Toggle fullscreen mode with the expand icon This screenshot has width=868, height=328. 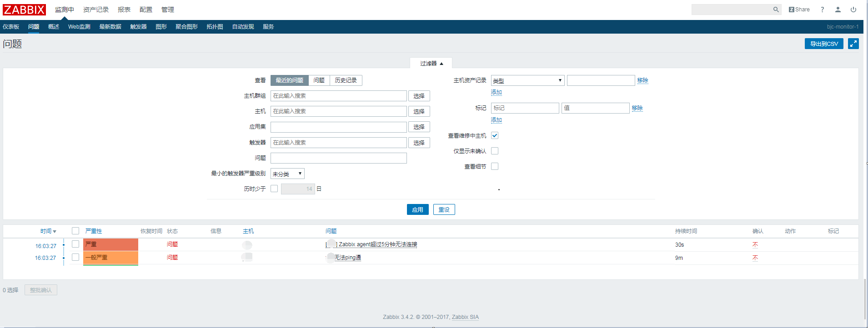point(853,44)
